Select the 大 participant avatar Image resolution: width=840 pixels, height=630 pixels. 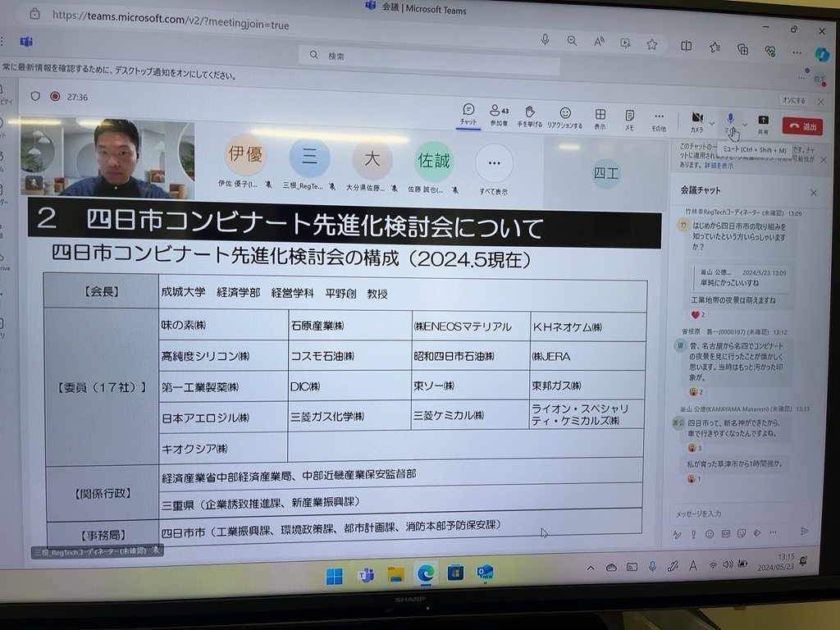(x=372, y=159)
